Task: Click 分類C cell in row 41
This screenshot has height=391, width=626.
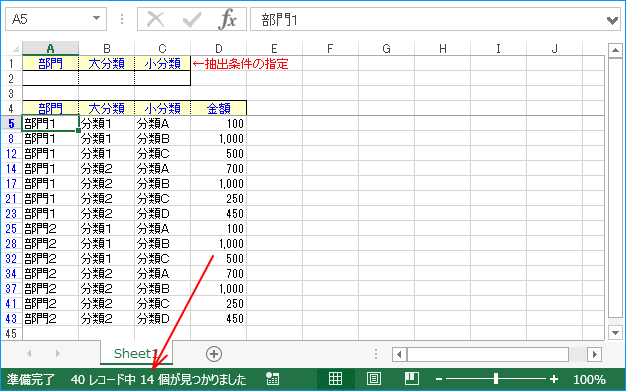Action: click(162, 304)
